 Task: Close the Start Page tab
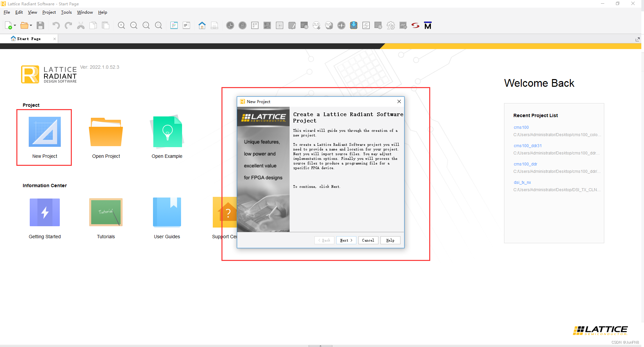click(54, 39)
